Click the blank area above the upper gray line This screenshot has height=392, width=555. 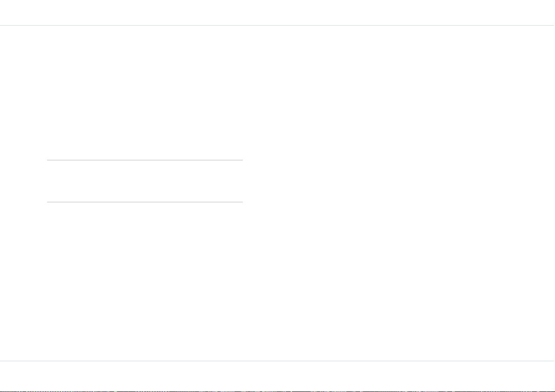(145, 93)
